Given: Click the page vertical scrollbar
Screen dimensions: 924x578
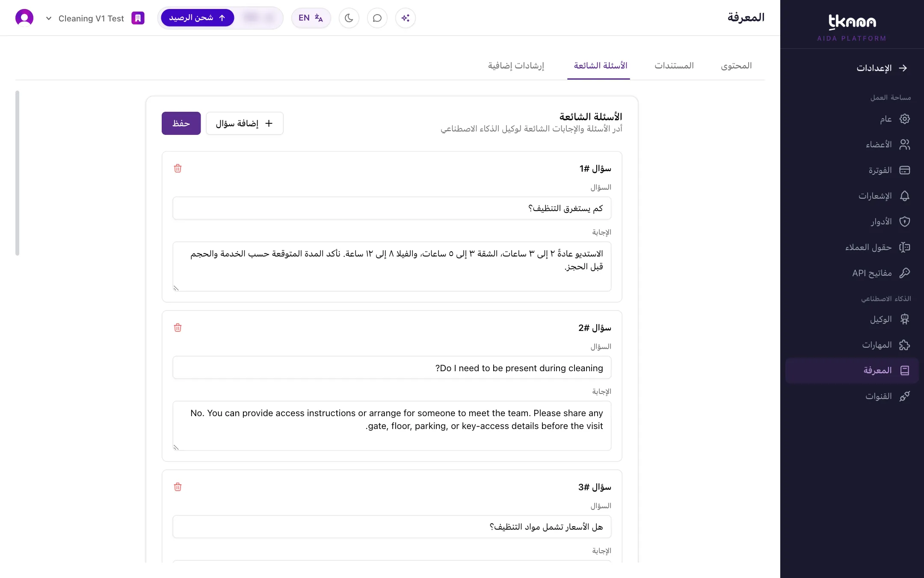Looking at the screenshot, I should 17,173.
